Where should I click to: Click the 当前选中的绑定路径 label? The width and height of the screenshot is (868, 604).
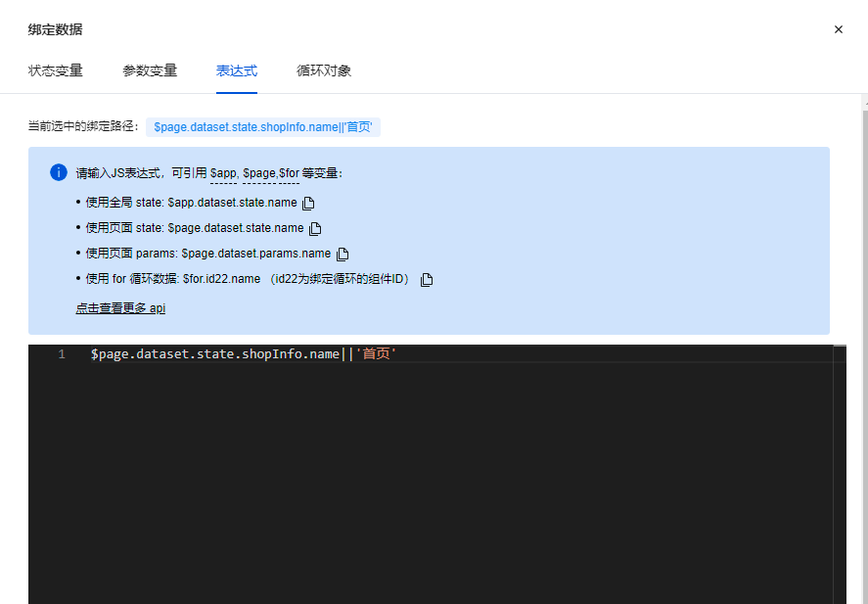click(x=83, y=126)
